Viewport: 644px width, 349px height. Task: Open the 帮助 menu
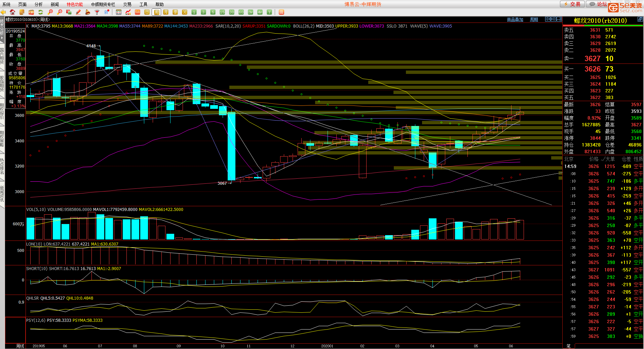point(160,4)
